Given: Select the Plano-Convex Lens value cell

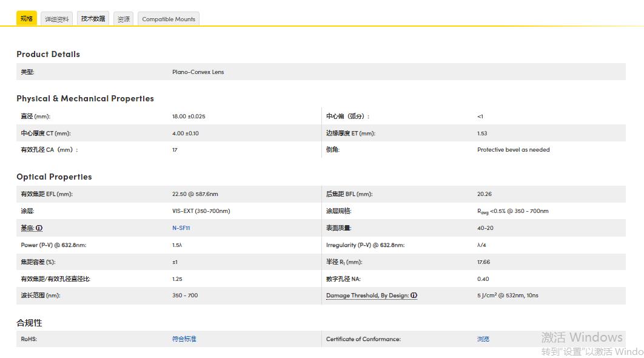Looking at the screenshot, I should tap(197, 72).
